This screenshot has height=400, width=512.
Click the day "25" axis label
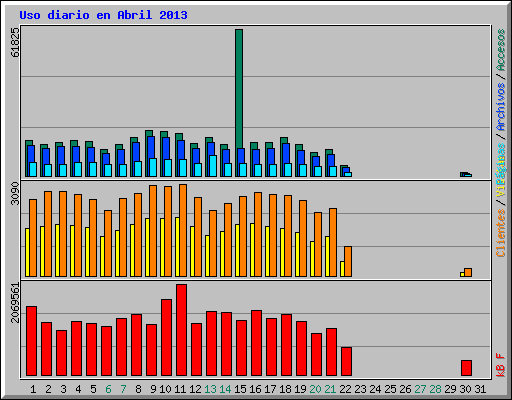[x=390, y=389]
